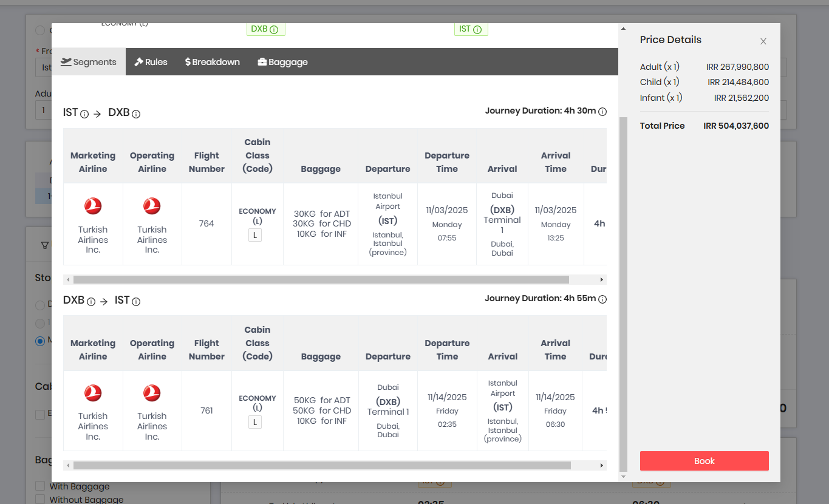
Task: Click the modal's vertical scrollbar thumb
Action: (x=623, y=294)
